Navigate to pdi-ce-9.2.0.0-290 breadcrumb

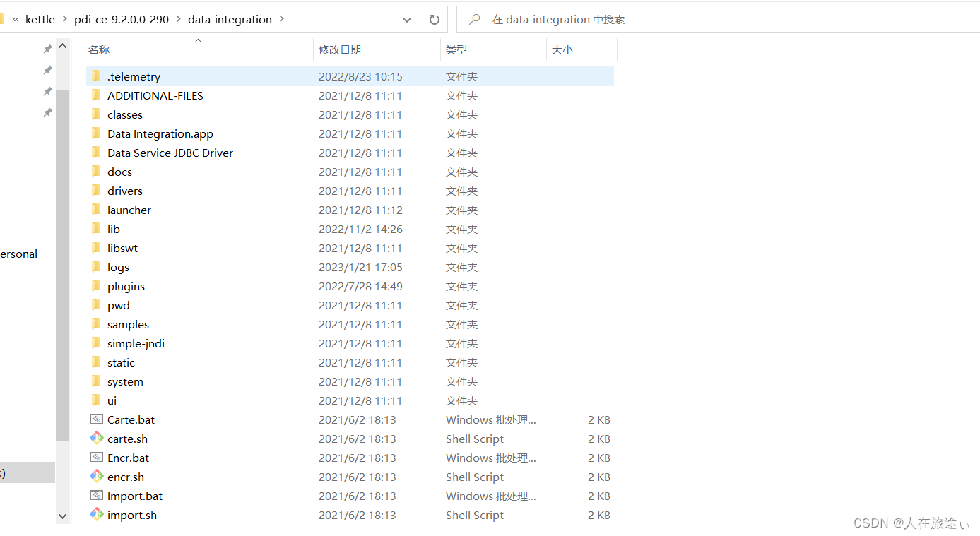click(122, 20)
